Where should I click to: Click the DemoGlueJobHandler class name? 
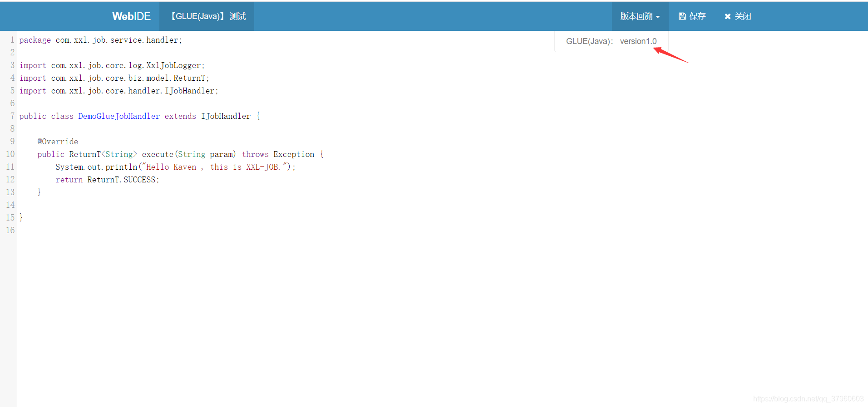tap(119, 116)
